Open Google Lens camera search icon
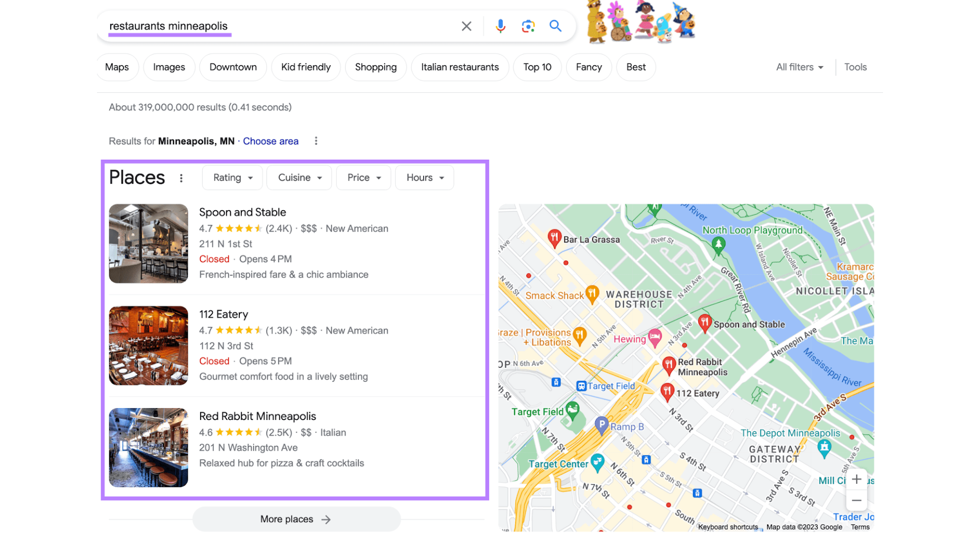980x551 pixels. coord(528,26)
